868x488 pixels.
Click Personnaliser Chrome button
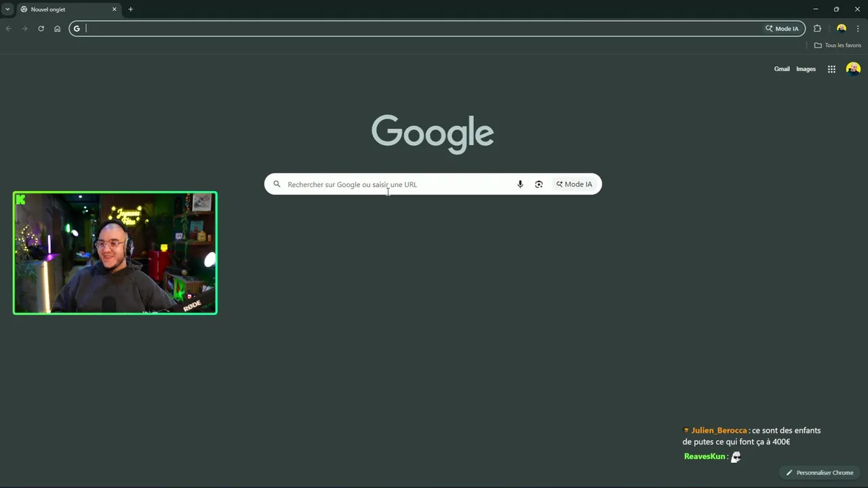pos(820,472)
